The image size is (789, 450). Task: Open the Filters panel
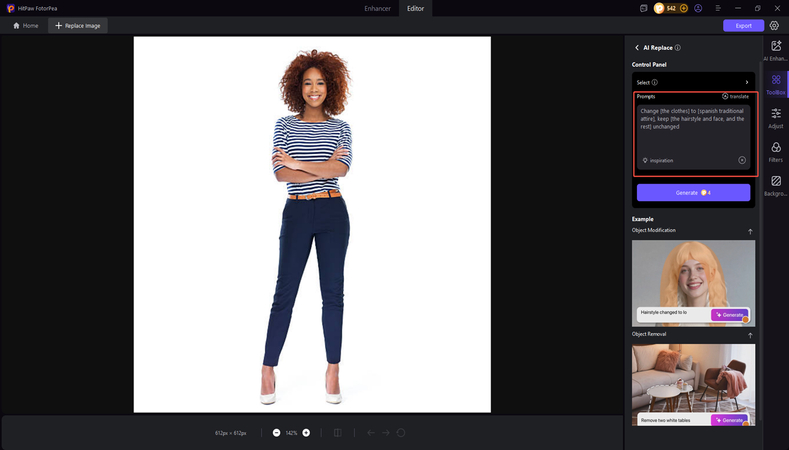[x=776, y=152]
